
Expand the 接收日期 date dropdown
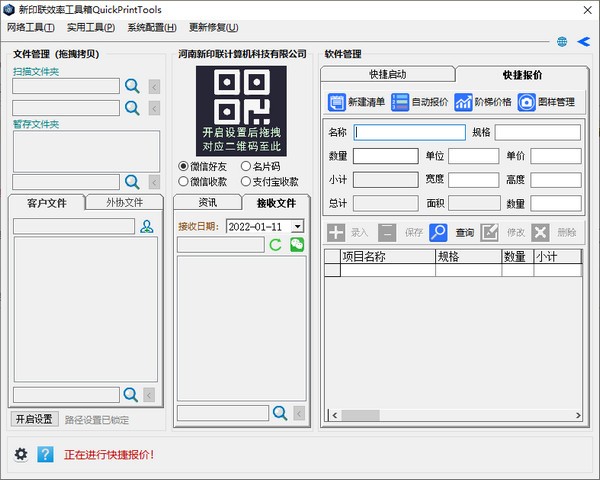297,227
